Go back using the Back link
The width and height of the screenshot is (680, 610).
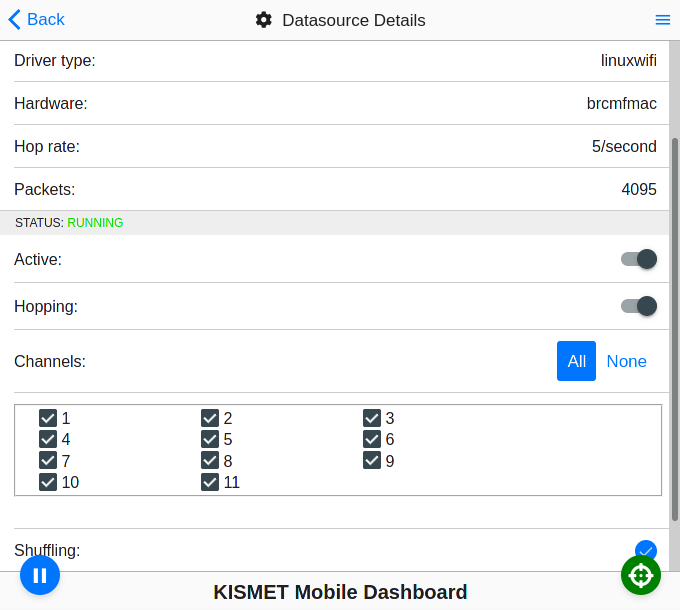pos(36,20)
